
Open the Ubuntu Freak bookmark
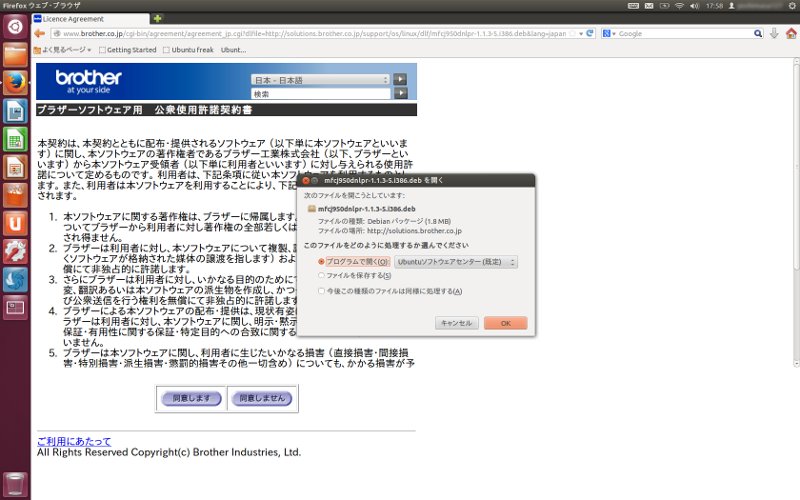188,50
